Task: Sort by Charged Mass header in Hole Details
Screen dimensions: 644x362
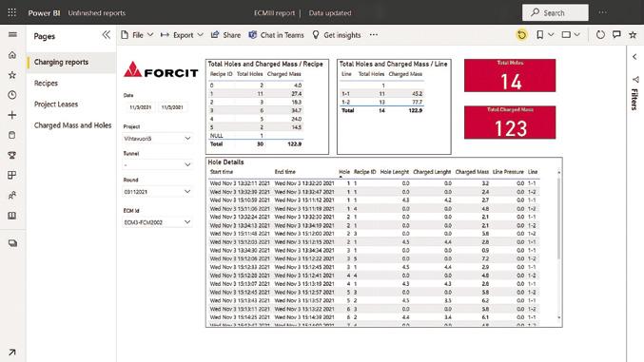Action: (x=472, y=172)
